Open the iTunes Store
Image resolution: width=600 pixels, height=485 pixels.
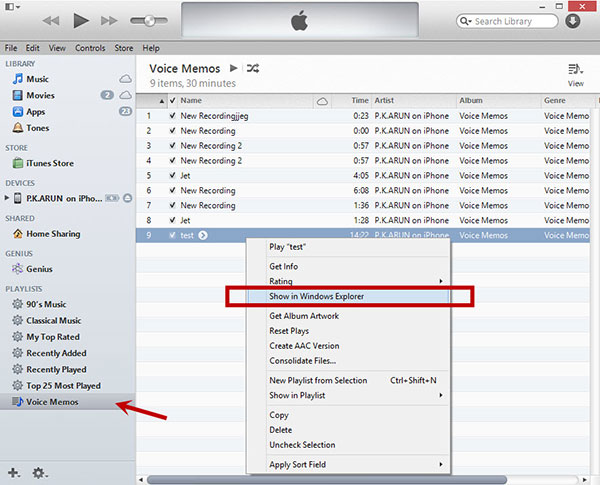click(50, 163)
